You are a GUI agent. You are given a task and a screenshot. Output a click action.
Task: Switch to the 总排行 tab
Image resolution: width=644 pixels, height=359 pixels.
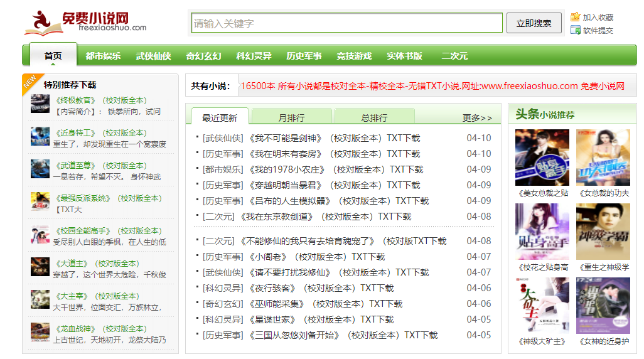coord(374,117)
